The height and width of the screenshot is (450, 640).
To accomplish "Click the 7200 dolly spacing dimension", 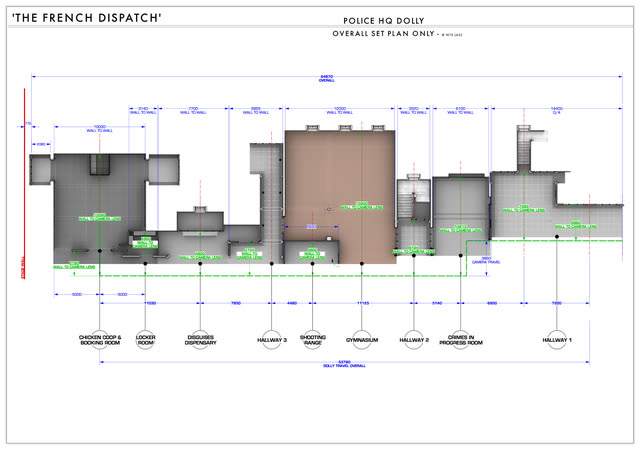I will coord(556,303).
